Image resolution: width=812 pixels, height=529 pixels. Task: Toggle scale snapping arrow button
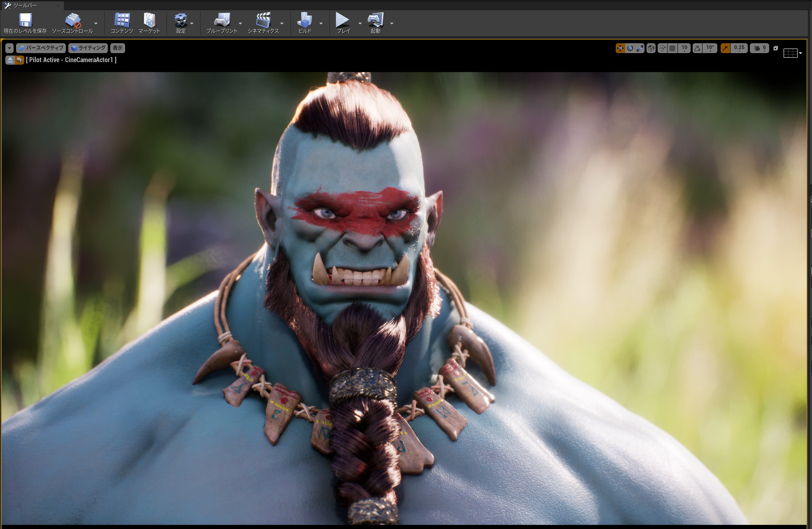coord(725,48)
